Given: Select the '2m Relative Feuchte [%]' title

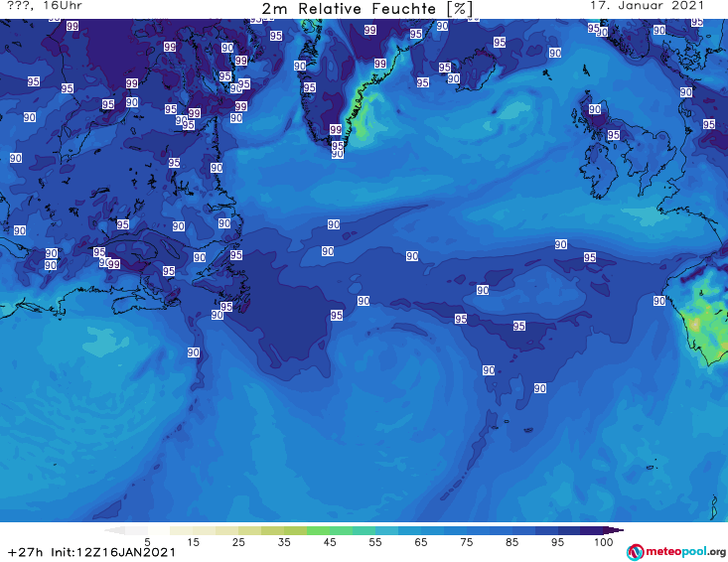Looking at the screenshot, I should [x=367, y=8].
